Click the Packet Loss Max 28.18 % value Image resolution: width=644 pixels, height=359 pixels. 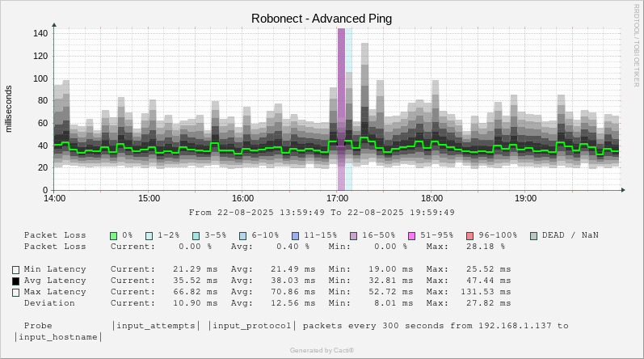click(x=486, y=247)
